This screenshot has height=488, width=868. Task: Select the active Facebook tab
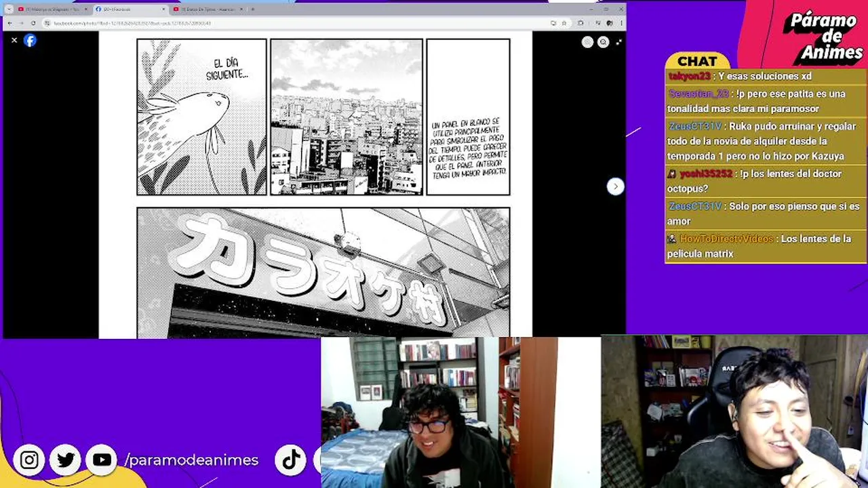(130, 9)
